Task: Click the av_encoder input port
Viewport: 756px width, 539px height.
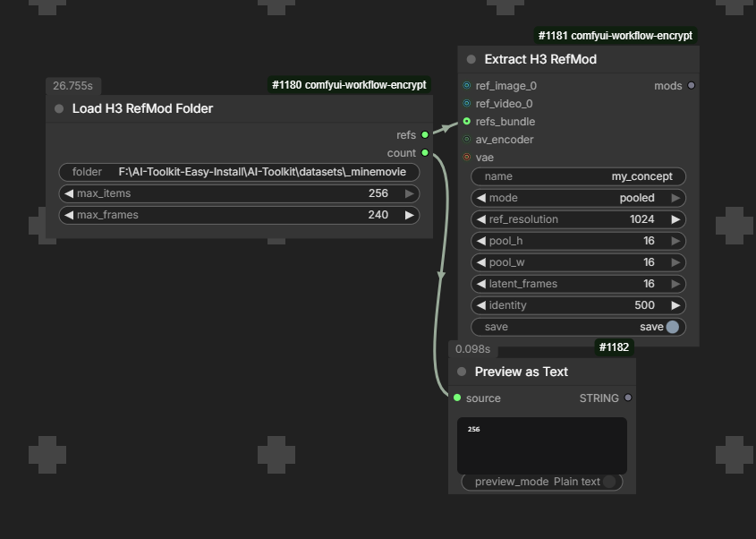Action: pyautogui.click(x=467, y=139)
